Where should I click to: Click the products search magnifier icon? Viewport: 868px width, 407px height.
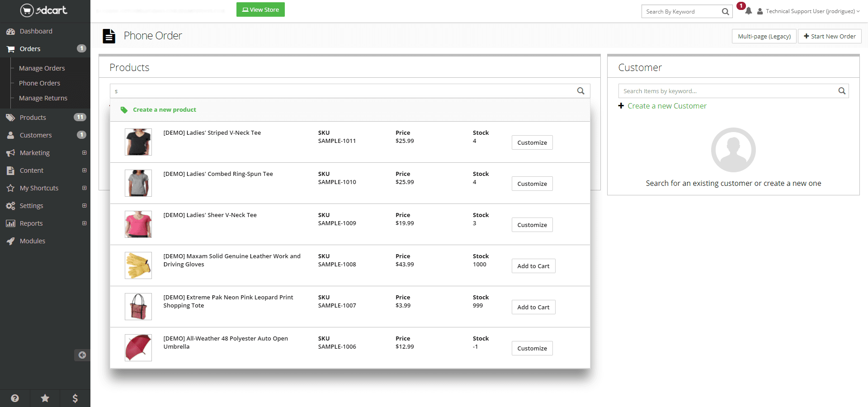(x=580, y=91)
